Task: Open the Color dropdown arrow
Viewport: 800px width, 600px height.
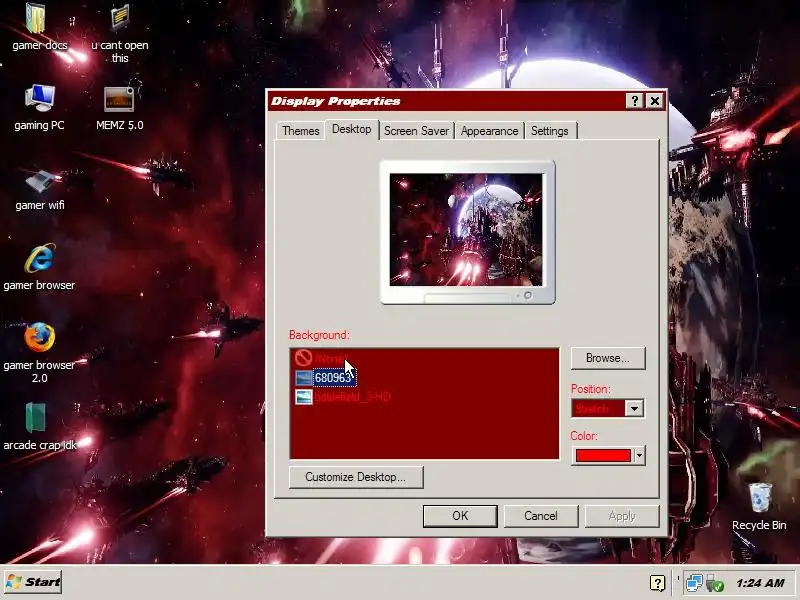Action: coord(639,456)
